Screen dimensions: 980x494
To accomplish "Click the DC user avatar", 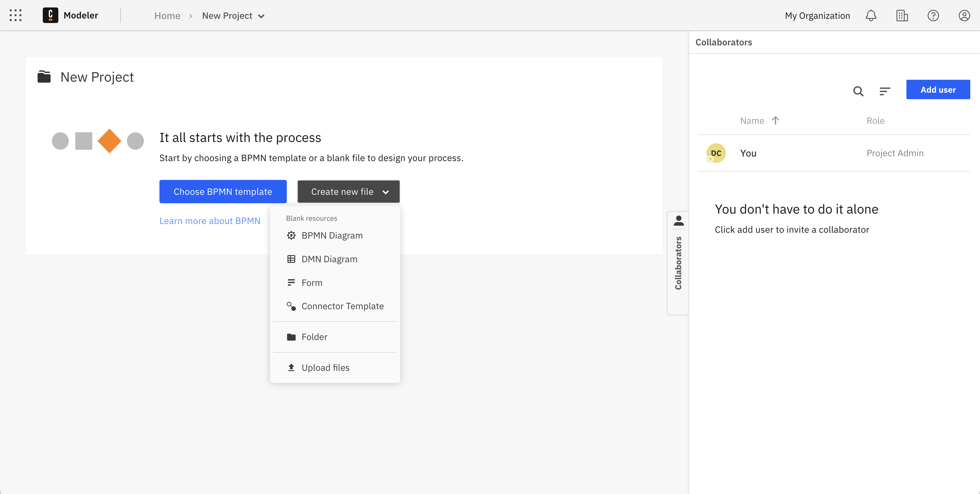I will (716, 153).
